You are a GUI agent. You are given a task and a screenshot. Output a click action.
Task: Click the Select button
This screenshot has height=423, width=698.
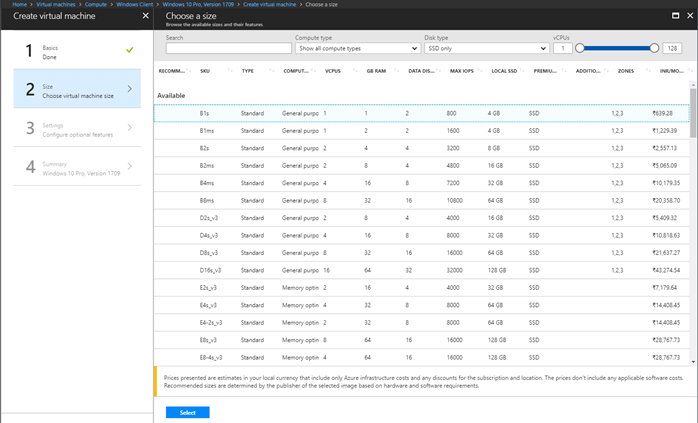187,412
